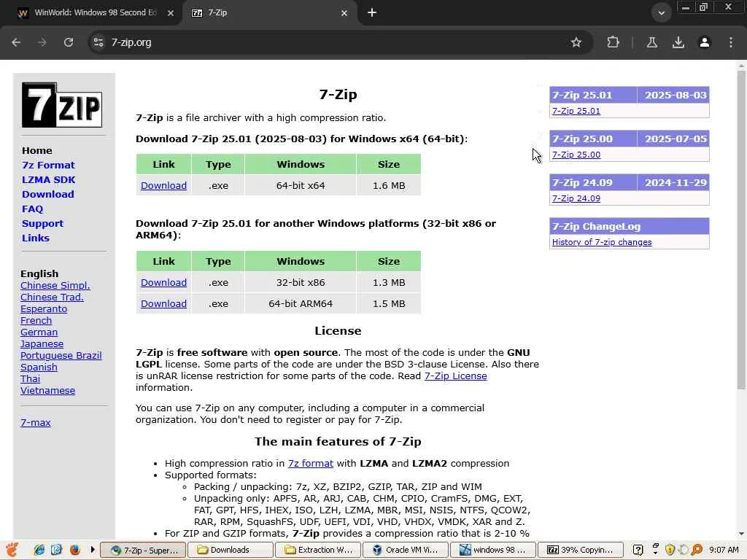Image resolution: width=747 pixels, height=560 pixels.
Task: Switch language to Chinese Trad.
Action: tap(52, 297)
